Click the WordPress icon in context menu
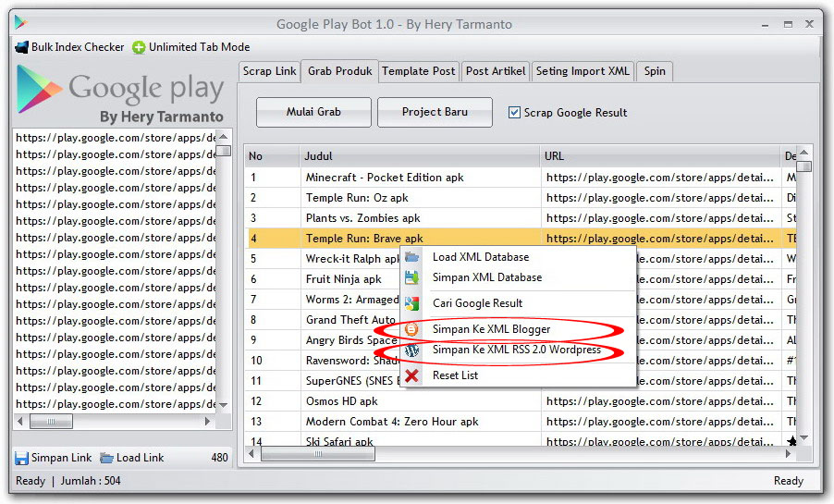The width and height of the screenshot is (834, 504). (411, 350)
